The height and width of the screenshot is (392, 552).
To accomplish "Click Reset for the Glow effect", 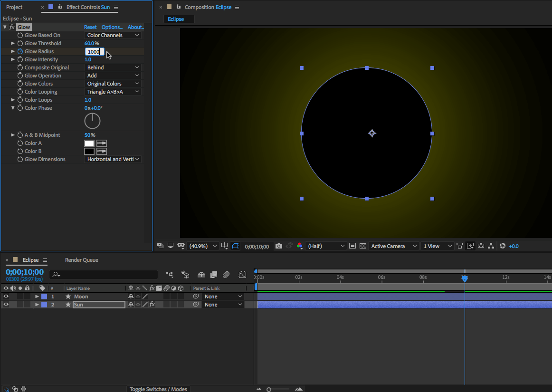I will (x=90, y=27).
